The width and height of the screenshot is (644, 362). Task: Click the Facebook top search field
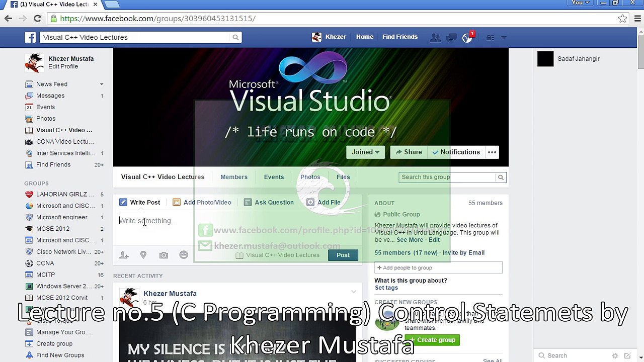tap(135, 37)
